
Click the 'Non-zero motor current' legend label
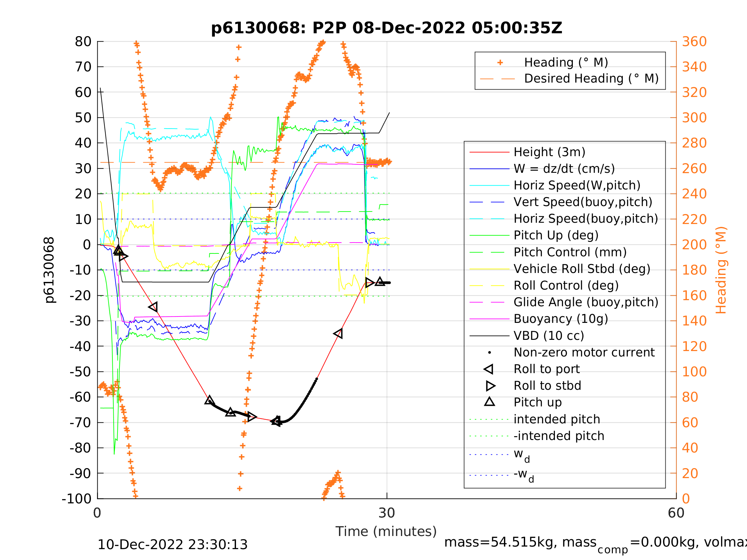584,352
